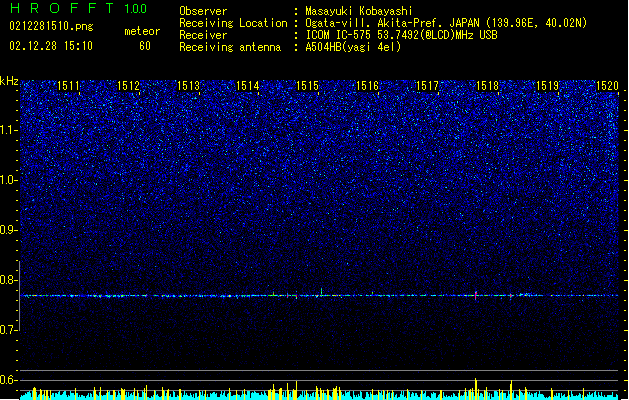629x400 pixels.
Task: Click the Receiver label
Action: [x=203, y=35]
